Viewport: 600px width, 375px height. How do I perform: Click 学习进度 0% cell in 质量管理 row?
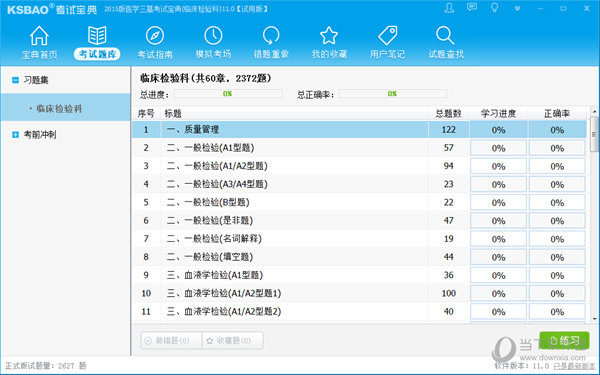coord(498,130)
